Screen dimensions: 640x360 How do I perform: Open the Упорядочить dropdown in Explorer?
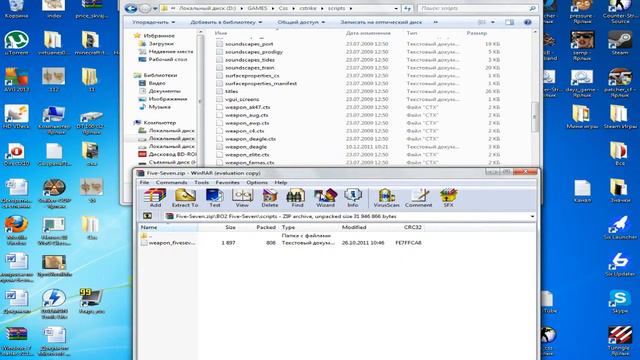click(x=153, y=22)
